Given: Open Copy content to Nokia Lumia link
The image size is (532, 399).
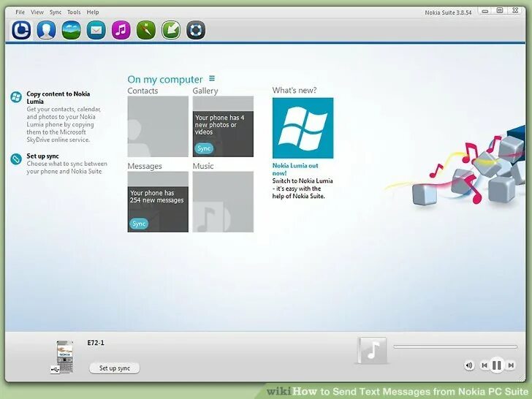Looking at the screenshot, I should coord(58,98).
